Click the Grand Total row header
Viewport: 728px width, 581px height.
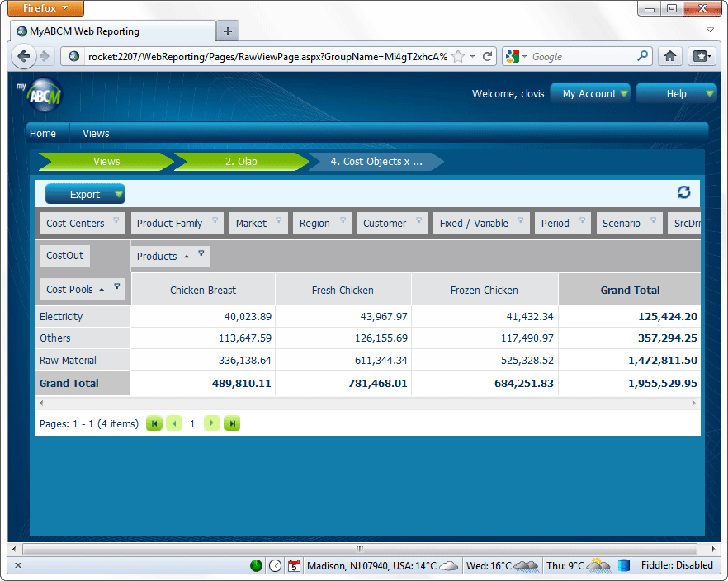click(x=83, y=383)
